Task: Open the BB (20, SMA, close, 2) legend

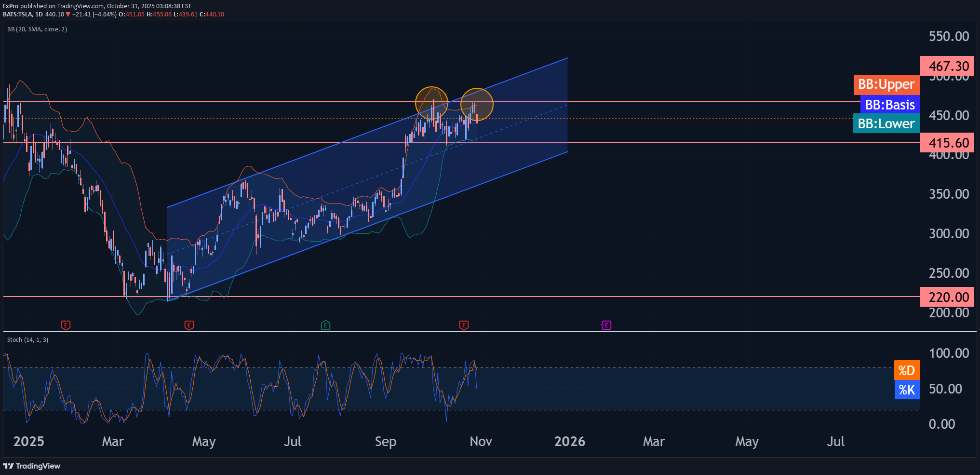Action: [37, 29]
